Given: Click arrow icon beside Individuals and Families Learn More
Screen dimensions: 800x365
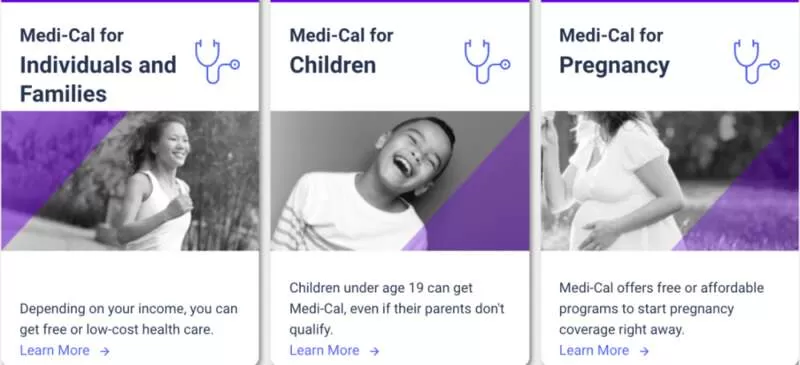Looking at the screenshot, I should click(x=105, y=351).
